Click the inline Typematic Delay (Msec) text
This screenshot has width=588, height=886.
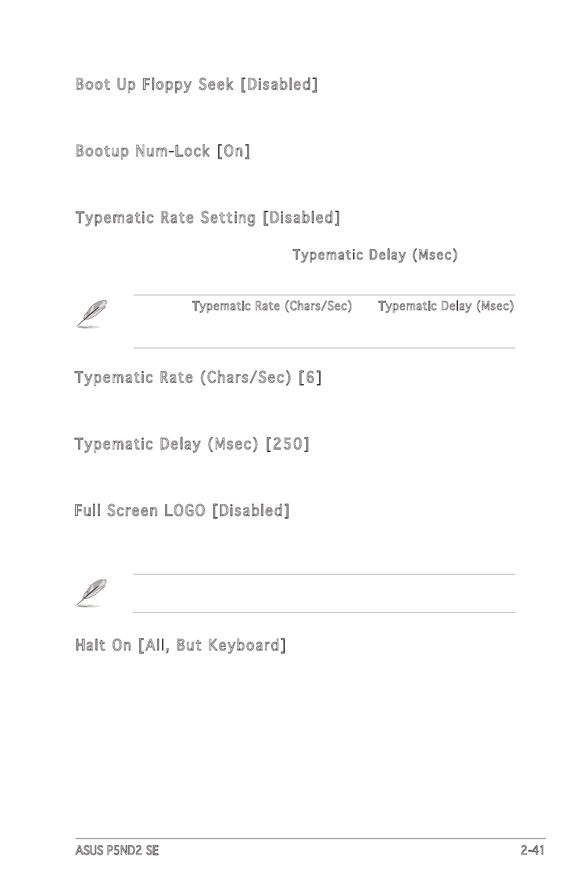pyautogui.click(x=375, y=255)
